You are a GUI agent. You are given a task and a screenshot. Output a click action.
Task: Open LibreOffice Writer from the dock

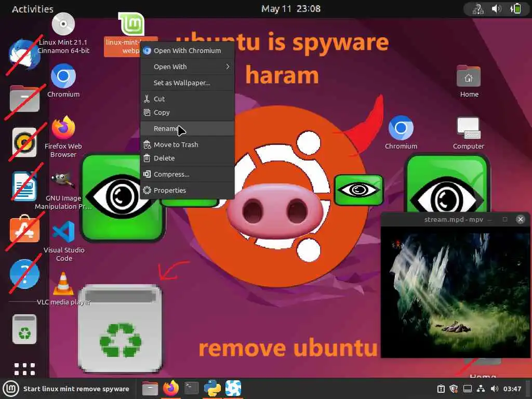pos(24,186)
